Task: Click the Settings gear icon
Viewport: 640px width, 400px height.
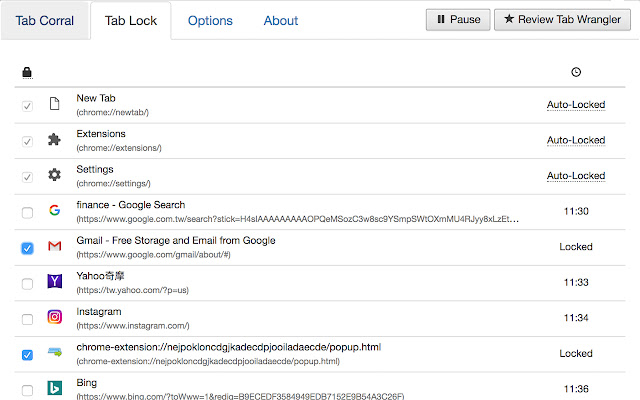Action: coord(55,175)
